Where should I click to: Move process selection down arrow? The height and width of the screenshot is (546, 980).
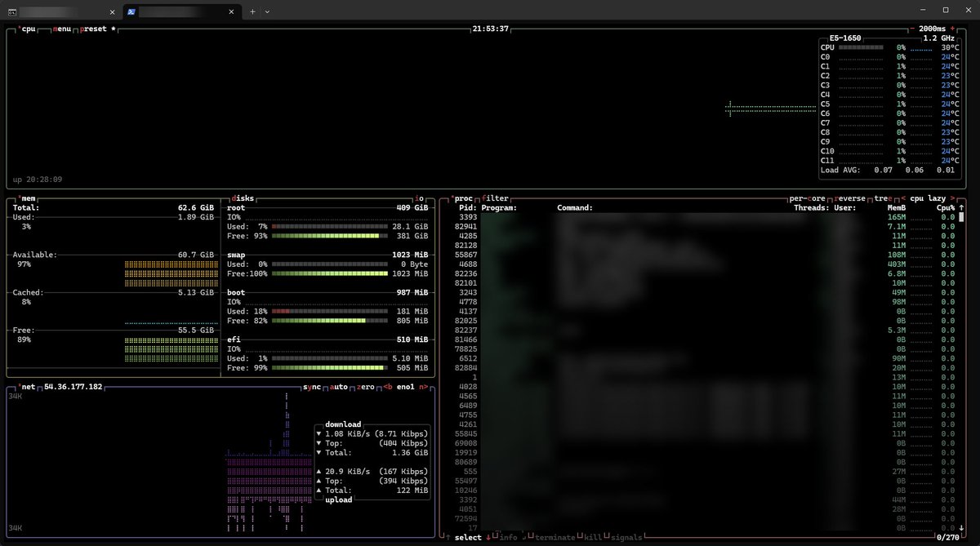[x=488, y=537]
